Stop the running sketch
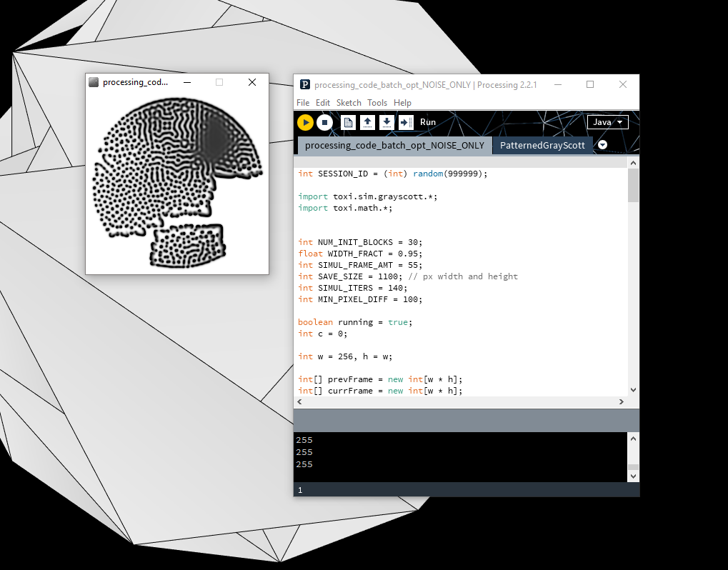The height and width of the screenshot is (570, 728). pyautogui.click(x=325, y=122)
